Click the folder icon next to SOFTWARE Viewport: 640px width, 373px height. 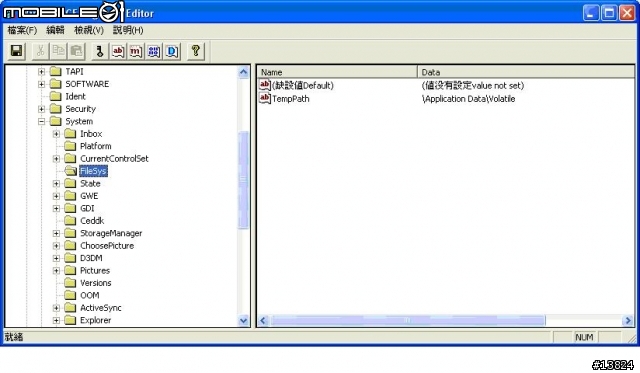[55, 84]
